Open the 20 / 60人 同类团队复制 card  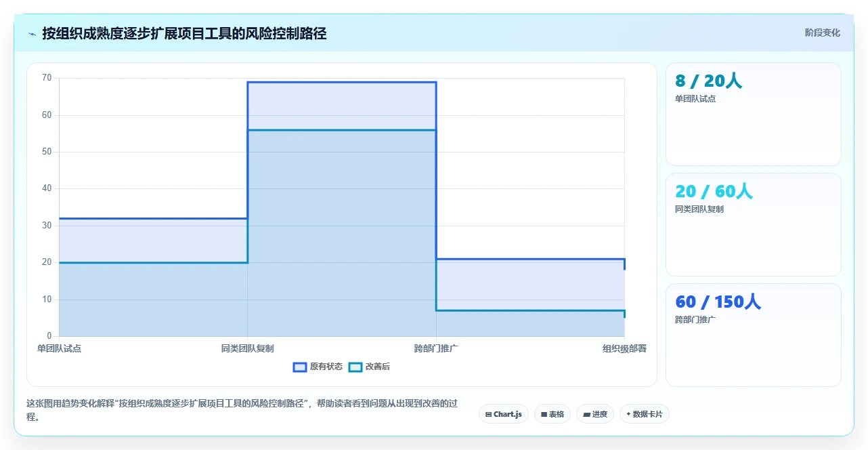[x=754, y=224]
